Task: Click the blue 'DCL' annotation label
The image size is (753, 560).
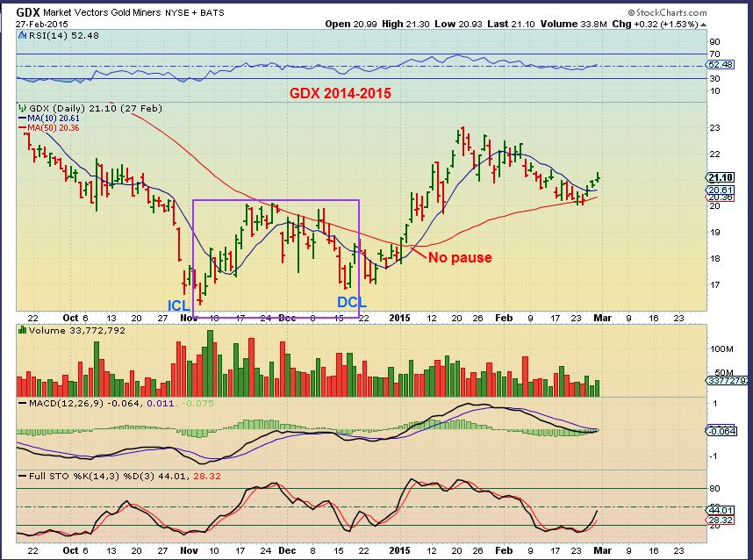Action: click(x=352, y=302)
